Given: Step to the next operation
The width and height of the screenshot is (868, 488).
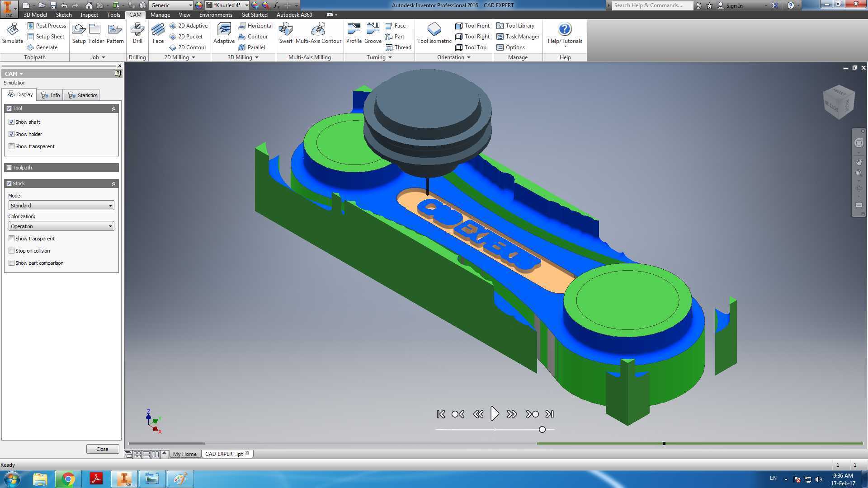Looking at the screenshot, I should (532, 414).
